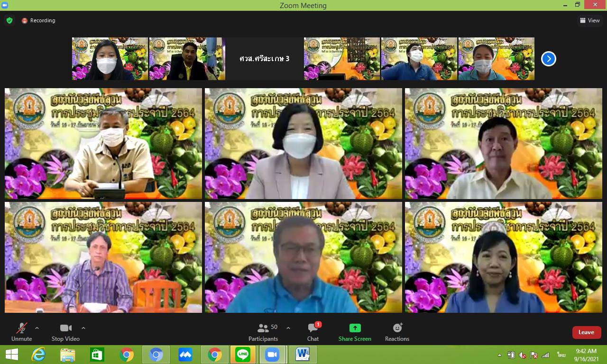Stop the video camera

(65, 332)
